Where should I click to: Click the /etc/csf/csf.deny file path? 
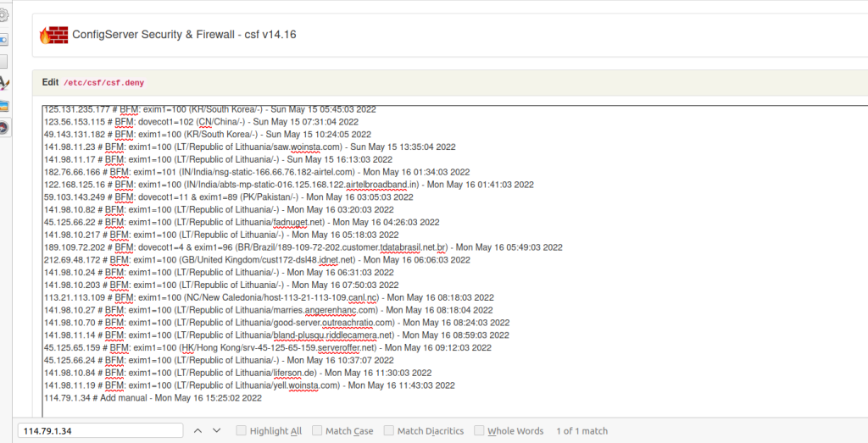pyautogui.click(x=103, y=83)
